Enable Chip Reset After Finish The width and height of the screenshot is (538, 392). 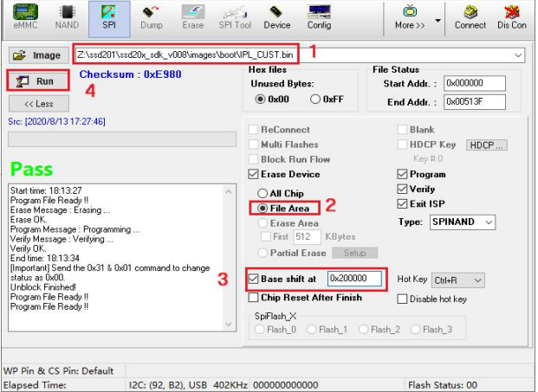pos(254,298)
